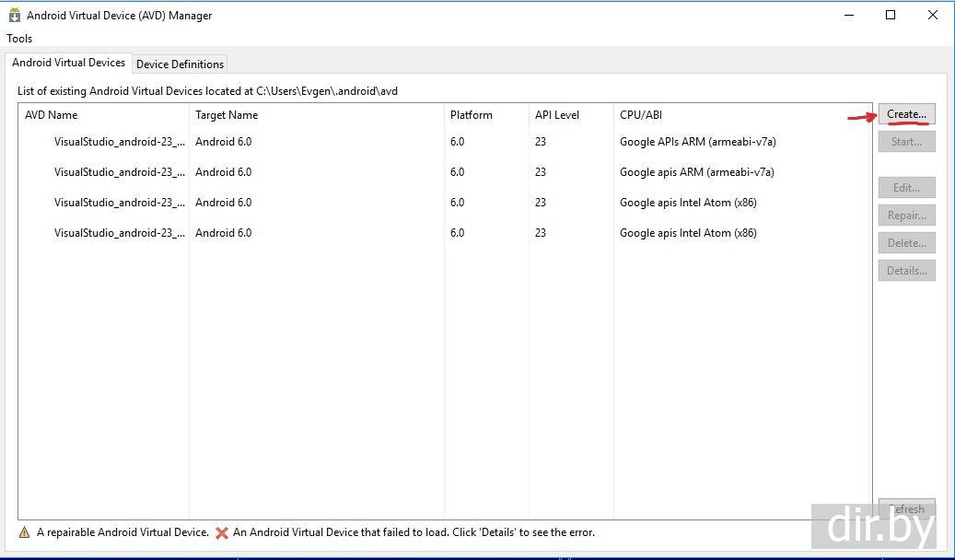Sort by the API Level column header

557,115
